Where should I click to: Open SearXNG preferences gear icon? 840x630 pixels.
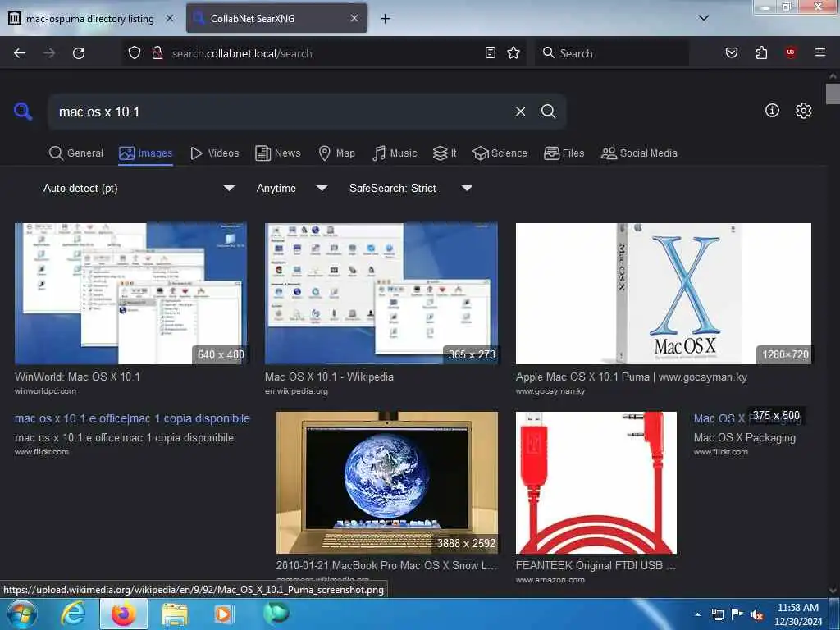[803, 111]
